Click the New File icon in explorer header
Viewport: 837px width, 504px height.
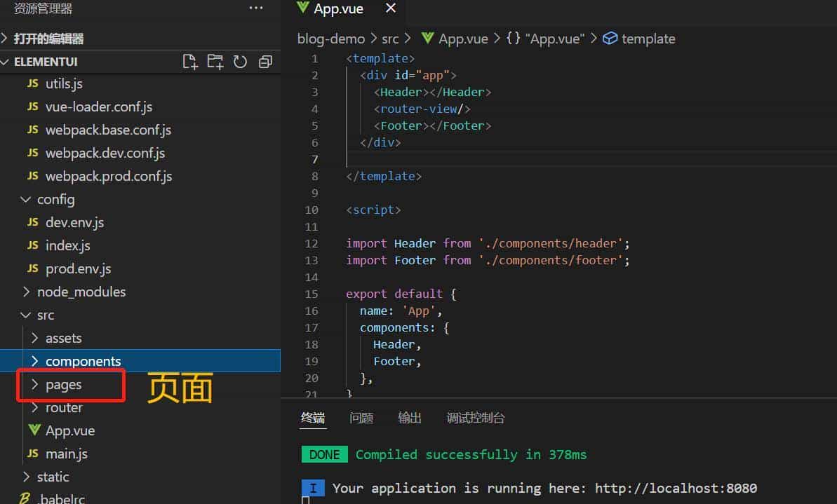[190, 62]
